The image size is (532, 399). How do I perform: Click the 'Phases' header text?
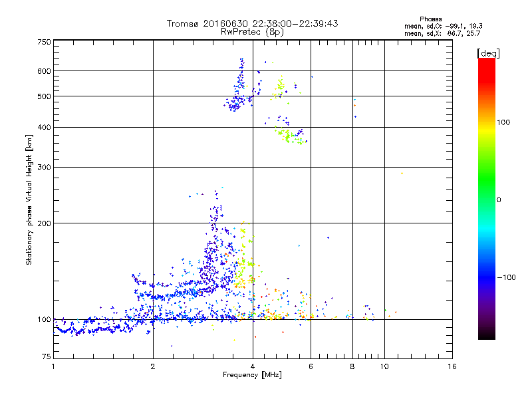(430, 19)
